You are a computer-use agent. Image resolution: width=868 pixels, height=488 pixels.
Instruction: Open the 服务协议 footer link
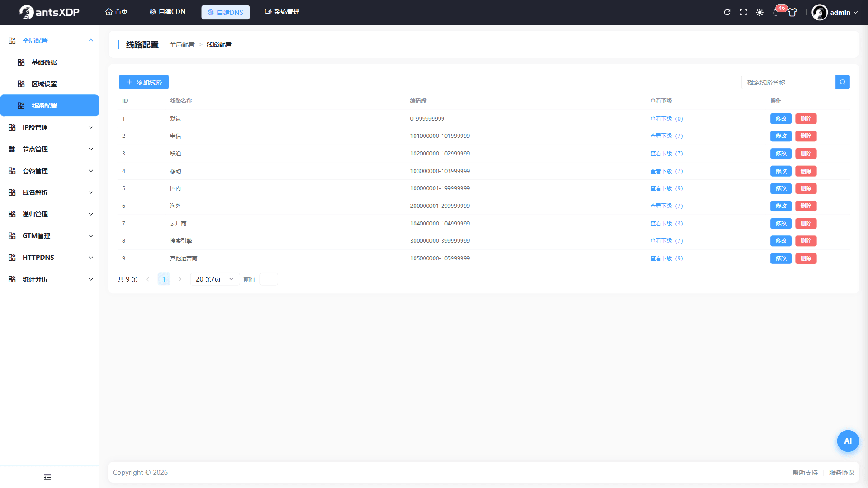[841, 473]
